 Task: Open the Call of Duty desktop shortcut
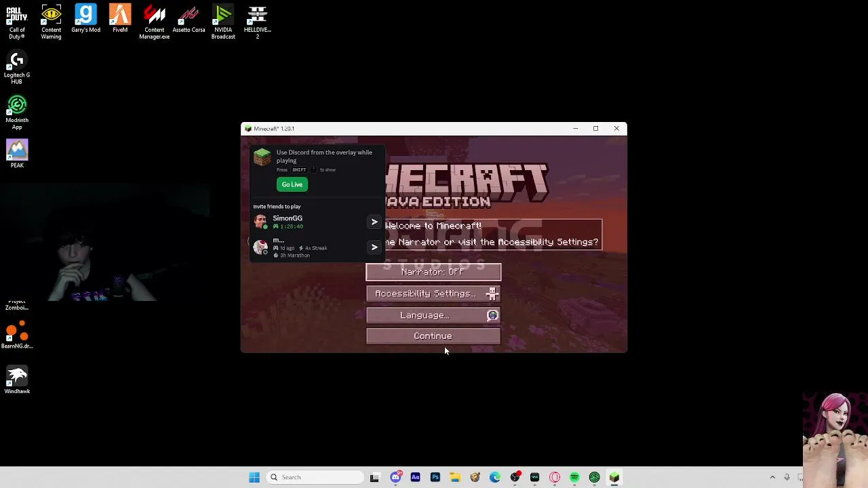click(x=17, y=22)
